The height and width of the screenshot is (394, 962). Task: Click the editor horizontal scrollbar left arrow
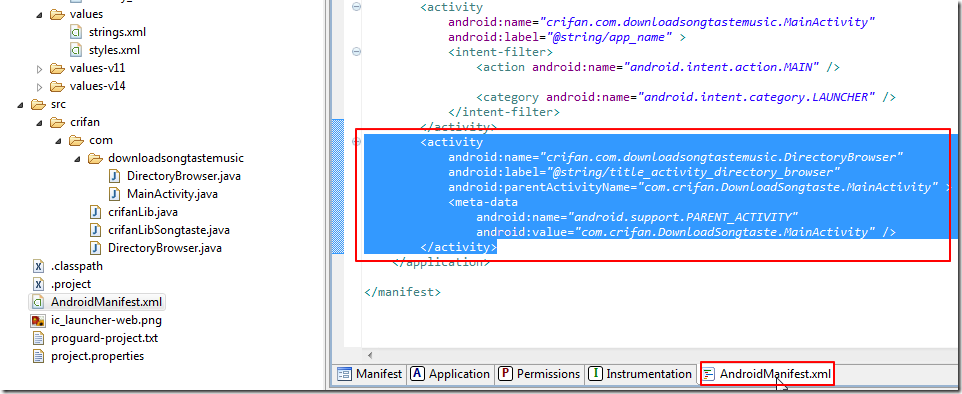[x=369, y=355]
